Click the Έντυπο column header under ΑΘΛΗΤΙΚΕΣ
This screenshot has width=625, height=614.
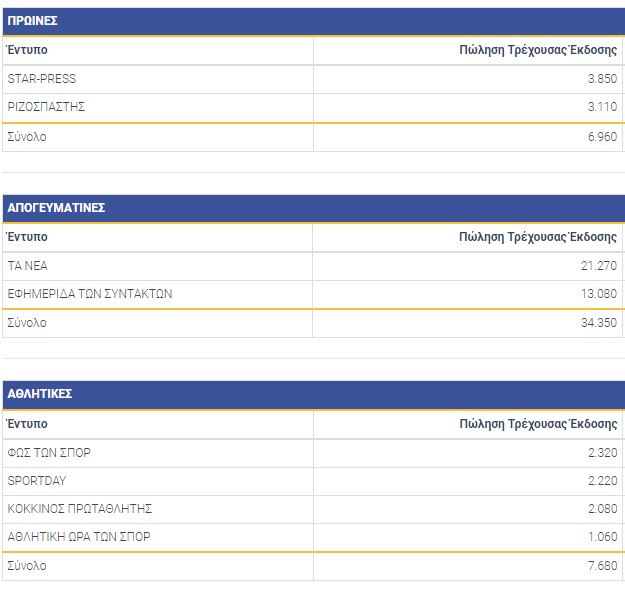27,423
